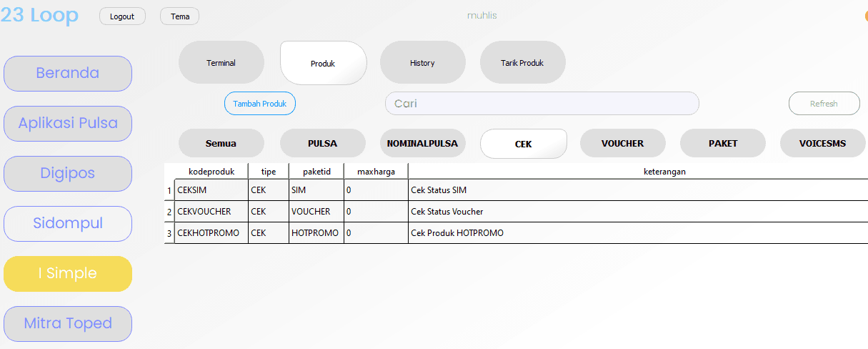
Task: Show the VOUCHER product filter
Action: pos(622,143)
